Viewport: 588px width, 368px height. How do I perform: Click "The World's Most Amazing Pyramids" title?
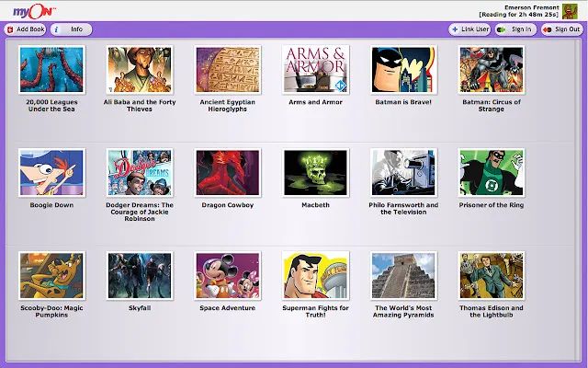[403, 311]
